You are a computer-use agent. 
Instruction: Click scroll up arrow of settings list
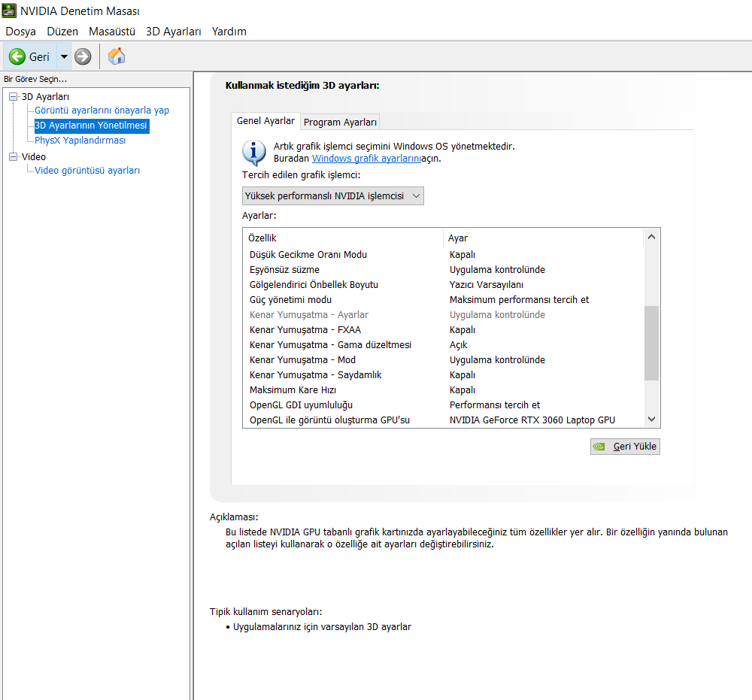pos(651,237)
